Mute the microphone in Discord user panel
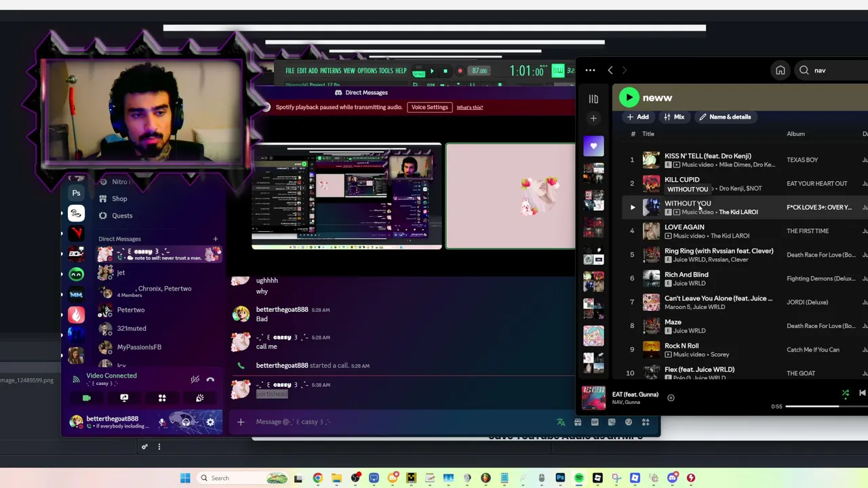Screen dimensions: 868x488 click(x=161, y=422)
